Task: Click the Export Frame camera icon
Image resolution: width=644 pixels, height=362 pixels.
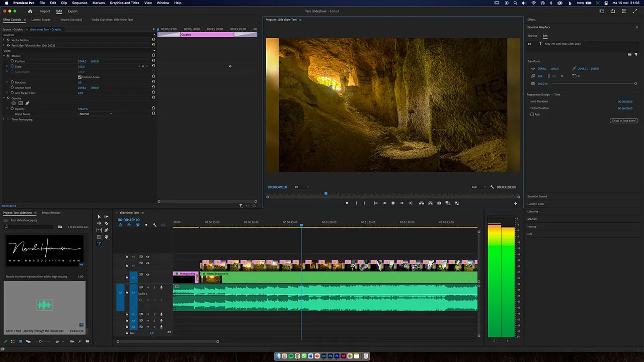Action: tap(439, 203)
